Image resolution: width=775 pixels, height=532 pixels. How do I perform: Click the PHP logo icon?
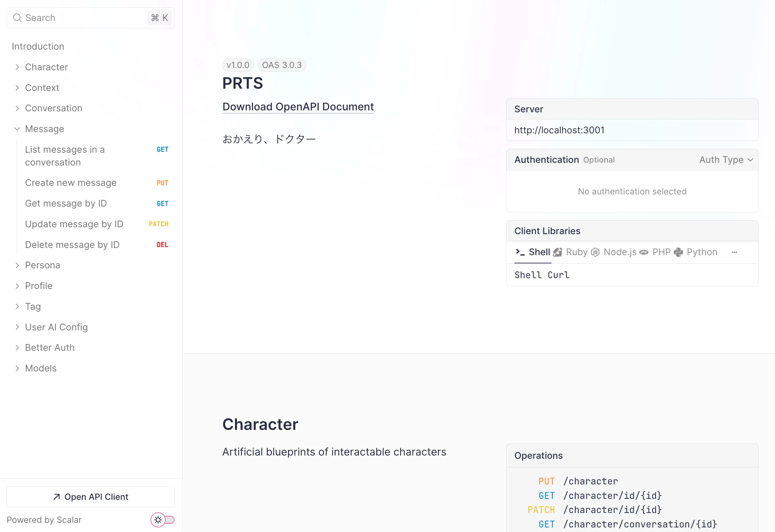click(644, 252)
